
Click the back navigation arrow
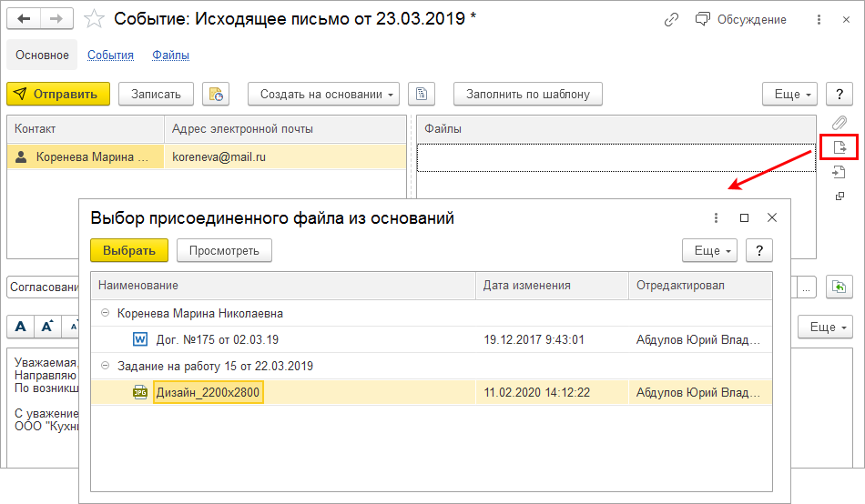25,19
